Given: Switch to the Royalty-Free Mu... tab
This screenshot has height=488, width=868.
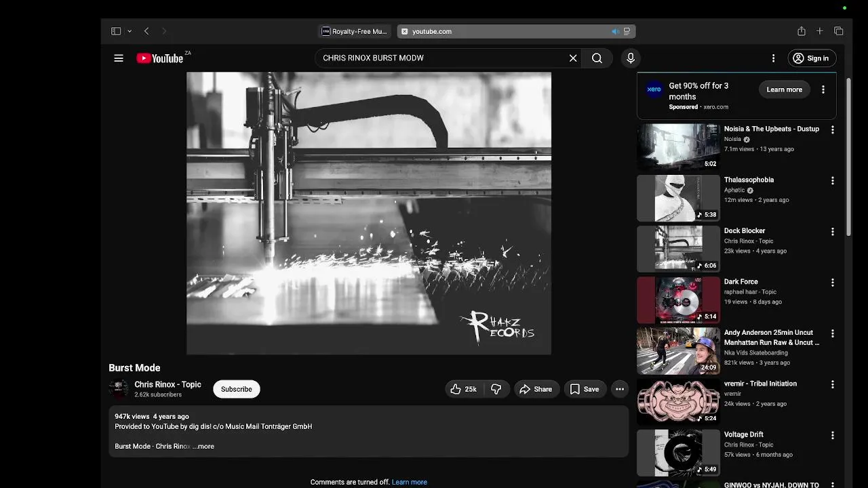Looking at the screenshot, I should point(355,31).
